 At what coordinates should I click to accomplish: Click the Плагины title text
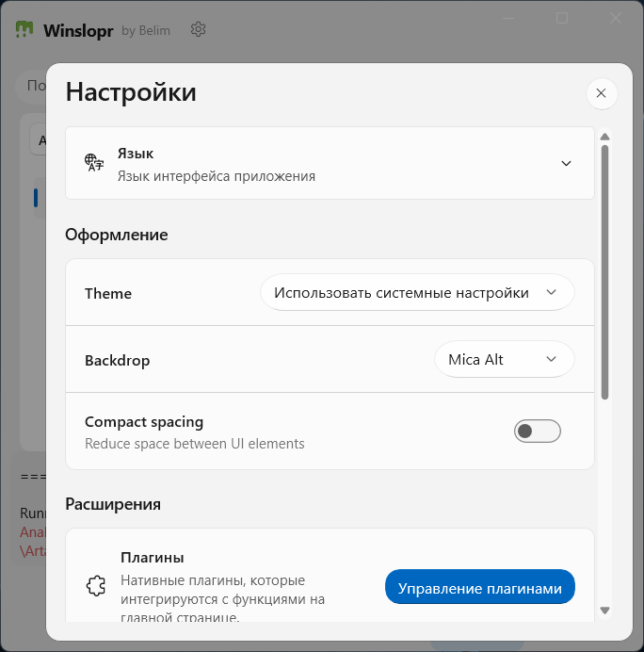(x=153, y=557)
